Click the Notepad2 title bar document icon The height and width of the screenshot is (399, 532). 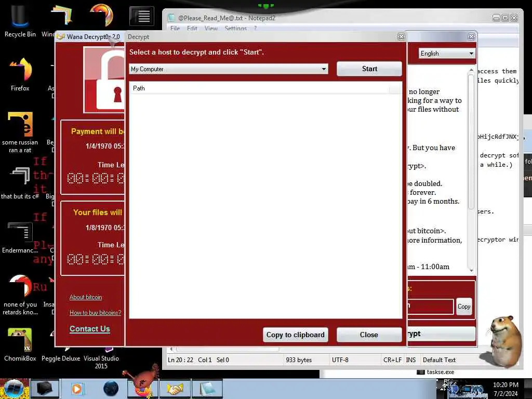coord(171,18)
